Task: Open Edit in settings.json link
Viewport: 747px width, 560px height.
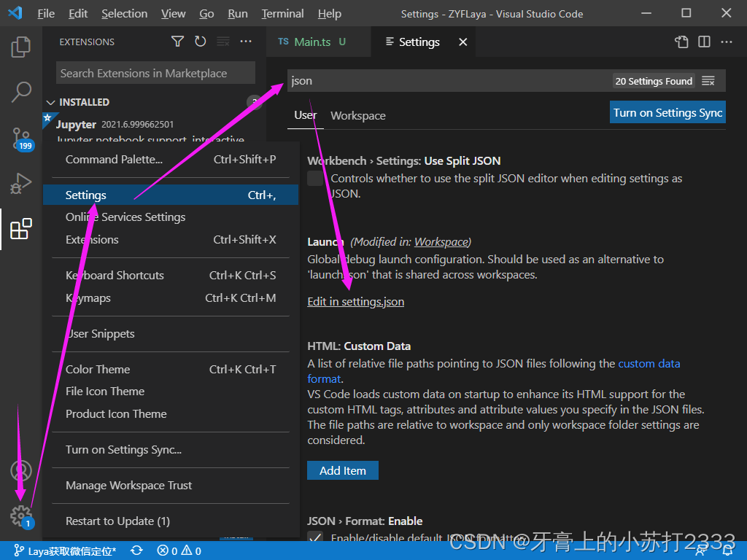Action: pyautogui.click(x=355, y=301)
